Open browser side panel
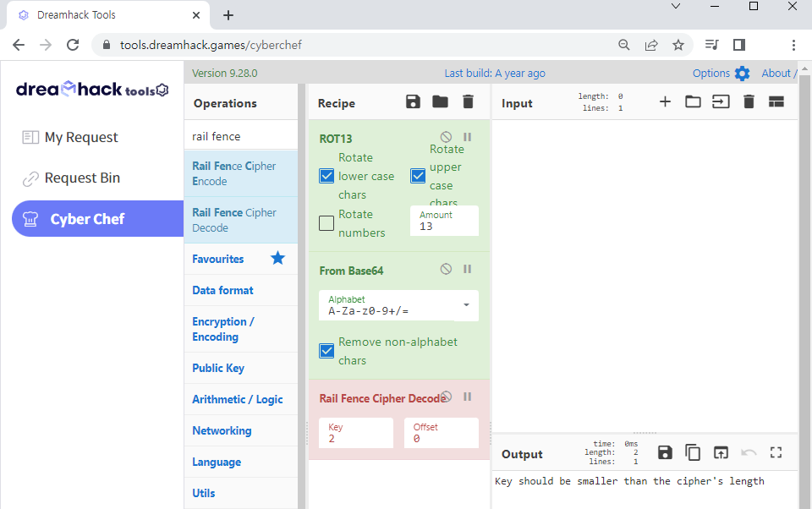The image size is (812, 509). coord(739,45)
